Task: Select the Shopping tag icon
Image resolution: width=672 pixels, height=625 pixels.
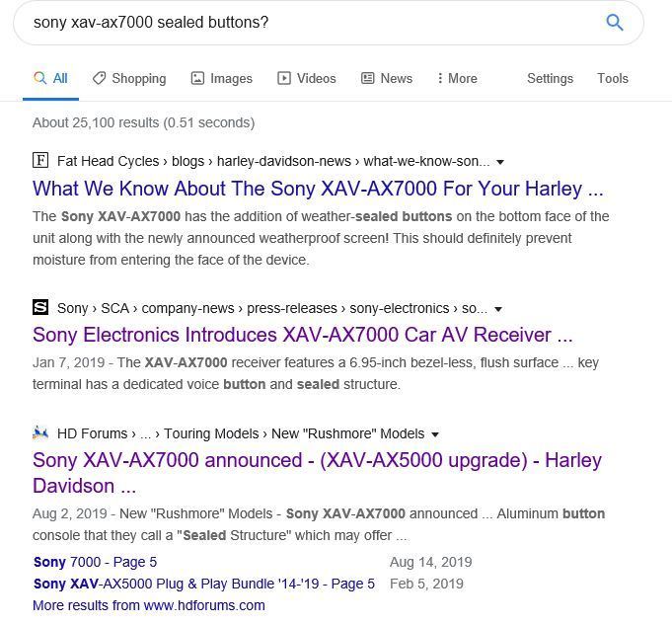Action: pyautogui.click(x=99, y=78)
